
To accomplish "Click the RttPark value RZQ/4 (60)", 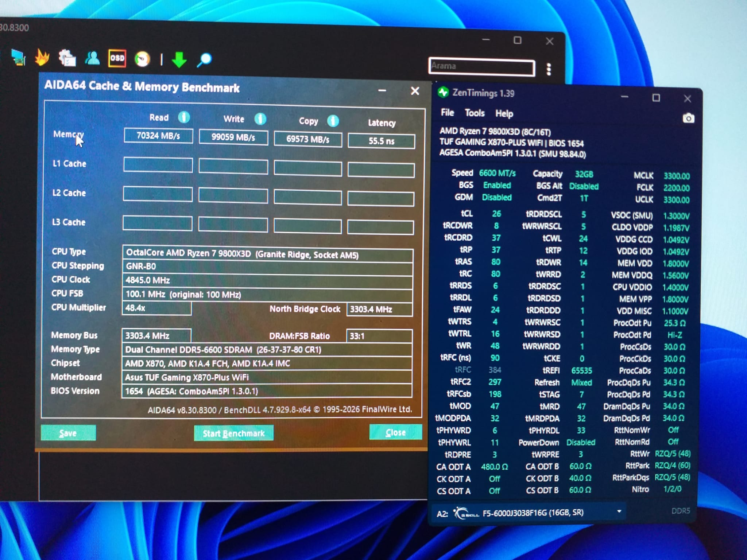I will (x=672, y=465).
